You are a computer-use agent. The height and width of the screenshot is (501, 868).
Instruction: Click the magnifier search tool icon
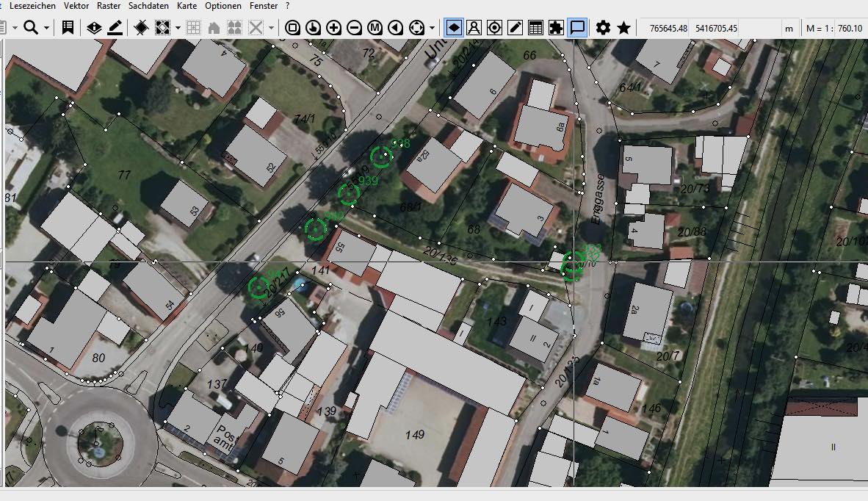click(x=31, y=28)
